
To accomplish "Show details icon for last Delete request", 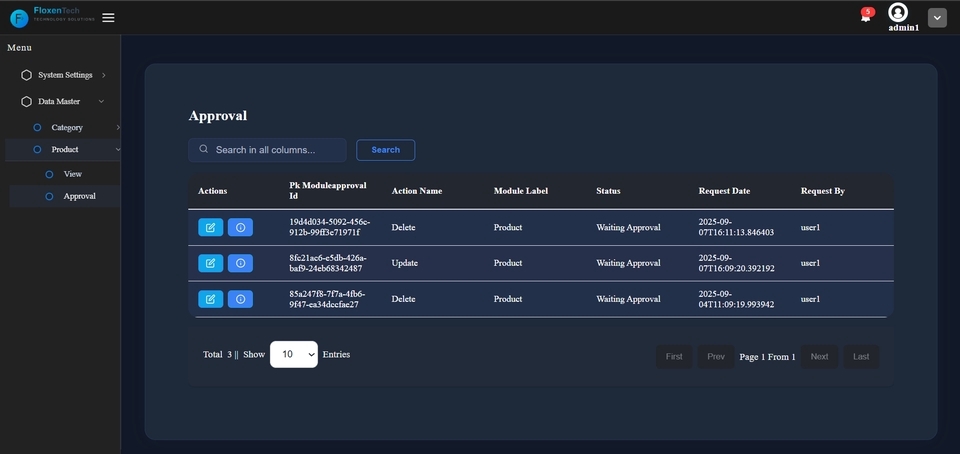I will 240,299.
